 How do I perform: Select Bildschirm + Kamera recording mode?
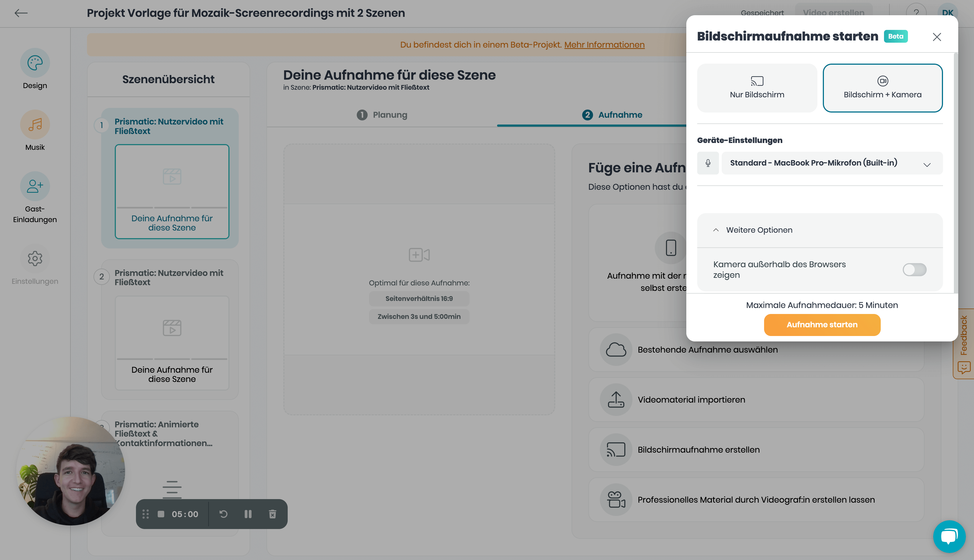(882, 88)
